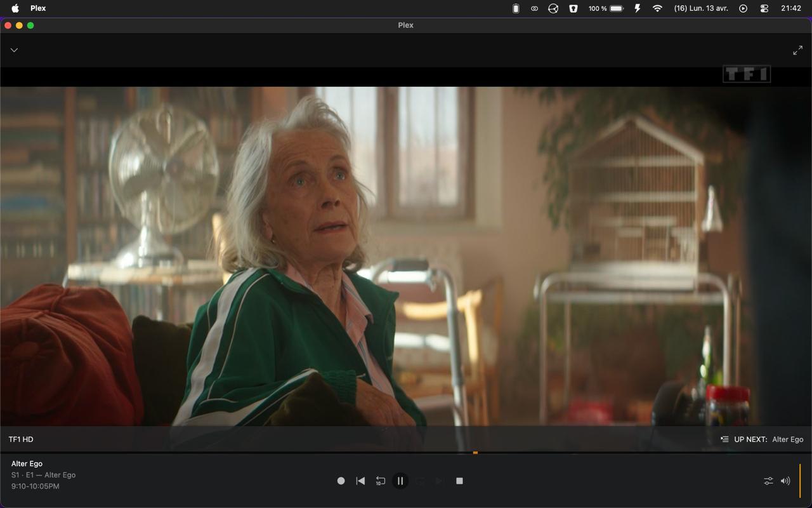Viewport: 812px width, 508px height.
Task: Click the record button in playback controls
Action: (x=341, y=481)
